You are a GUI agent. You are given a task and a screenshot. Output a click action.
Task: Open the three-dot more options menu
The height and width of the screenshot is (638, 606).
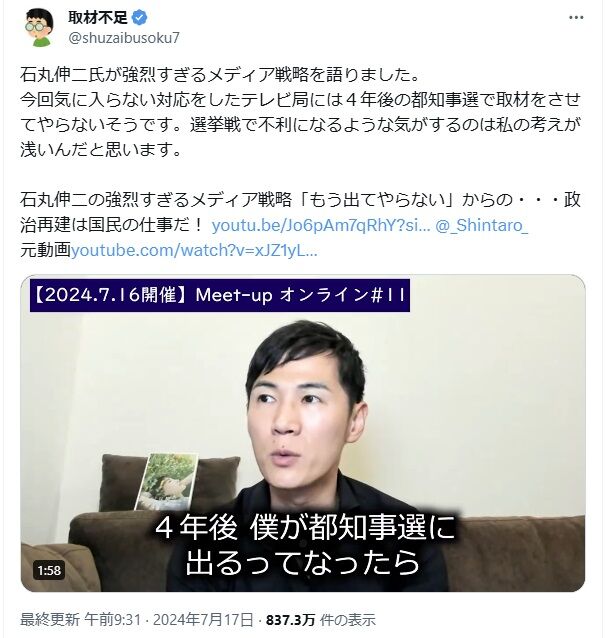click(x=576, y=18)
